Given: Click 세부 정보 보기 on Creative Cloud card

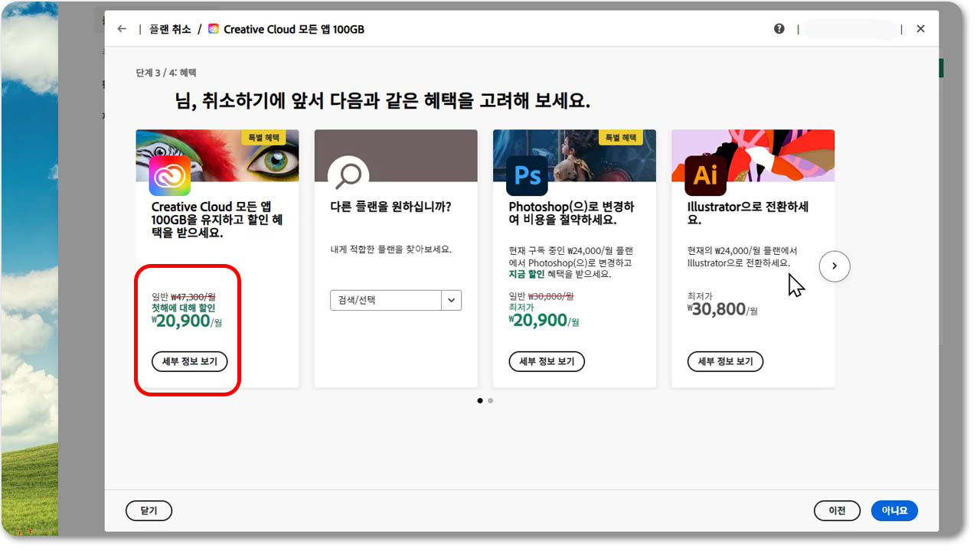Looking at the screenshot, I should tap(190, 361).
